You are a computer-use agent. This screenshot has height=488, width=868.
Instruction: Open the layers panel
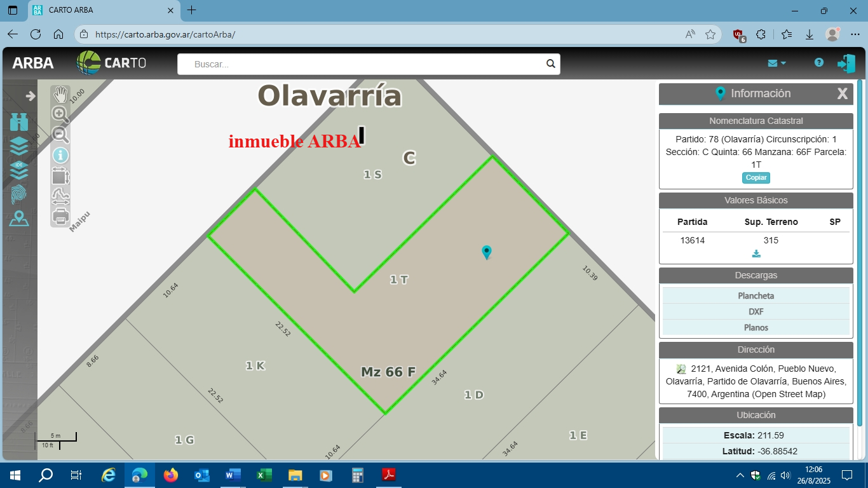[19, 146]
